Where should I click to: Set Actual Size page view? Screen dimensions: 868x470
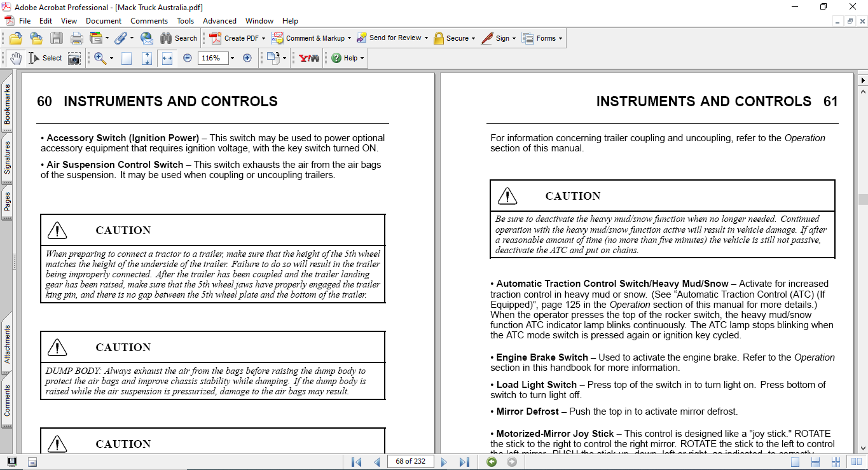click(x=127, y=58)
